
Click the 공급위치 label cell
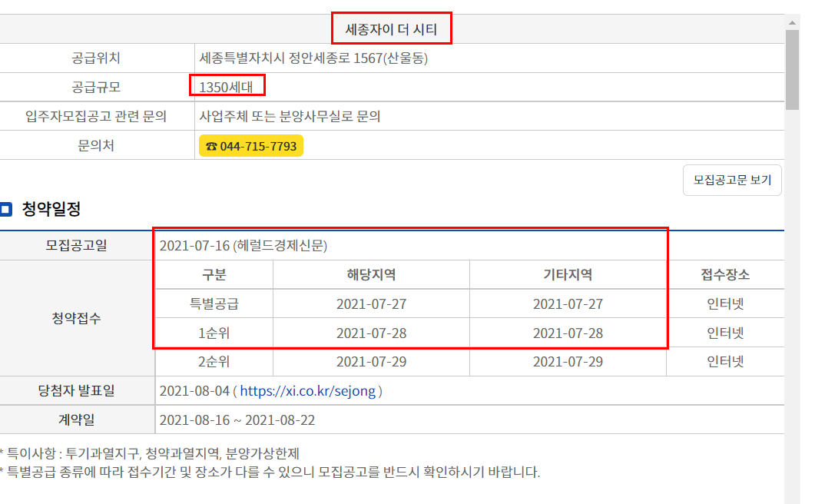(x=97, y=58)
